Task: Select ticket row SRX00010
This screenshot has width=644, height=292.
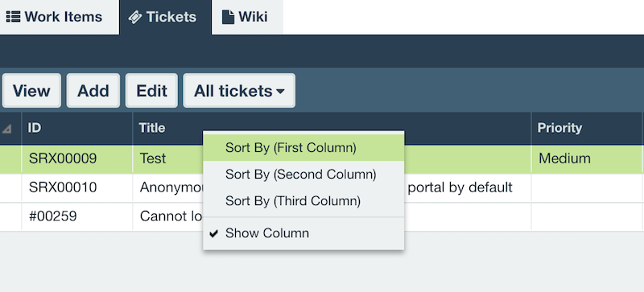Action: [322, 187]
